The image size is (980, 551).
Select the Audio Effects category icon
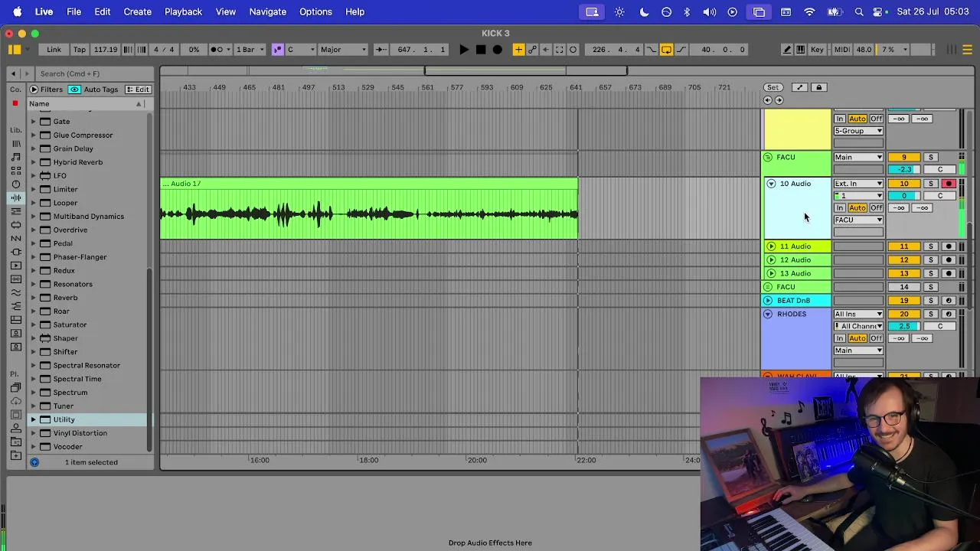coord(16,198)
